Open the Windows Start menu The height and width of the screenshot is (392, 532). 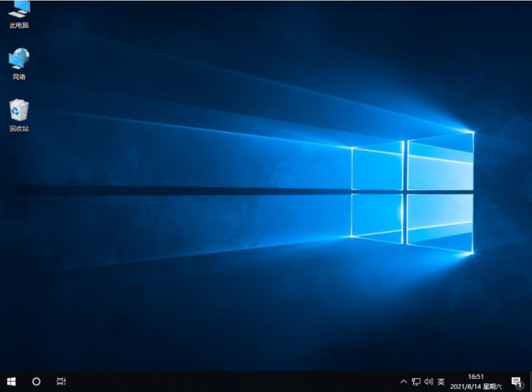tap(11, 382)
